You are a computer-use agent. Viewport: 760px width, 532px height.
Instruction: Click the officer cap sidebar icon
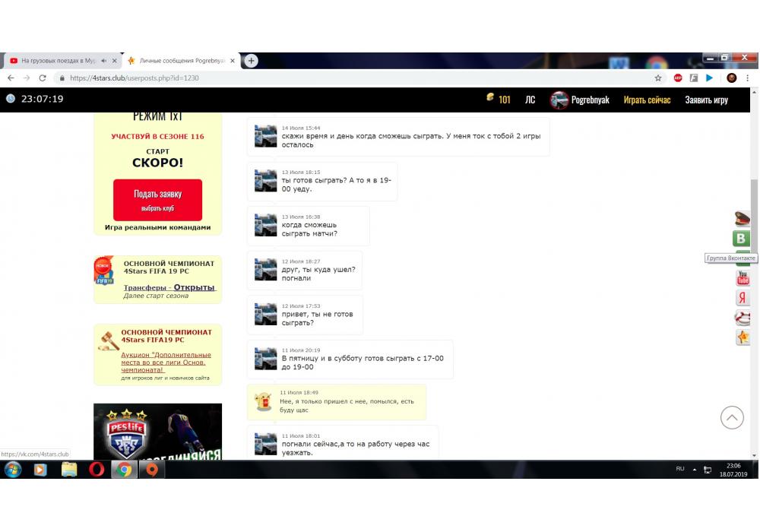click(x=742, y=219)
